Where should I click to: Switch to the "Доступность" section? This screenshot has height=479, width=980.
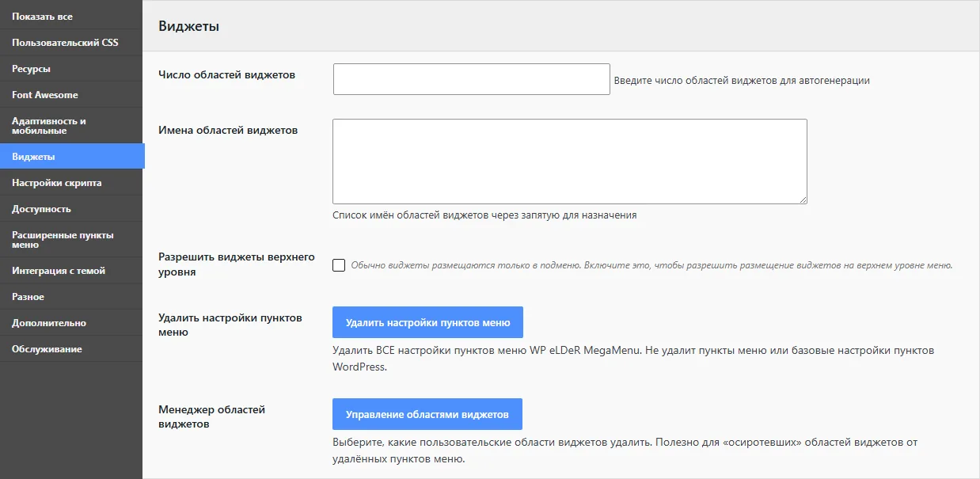pos(71,209)
